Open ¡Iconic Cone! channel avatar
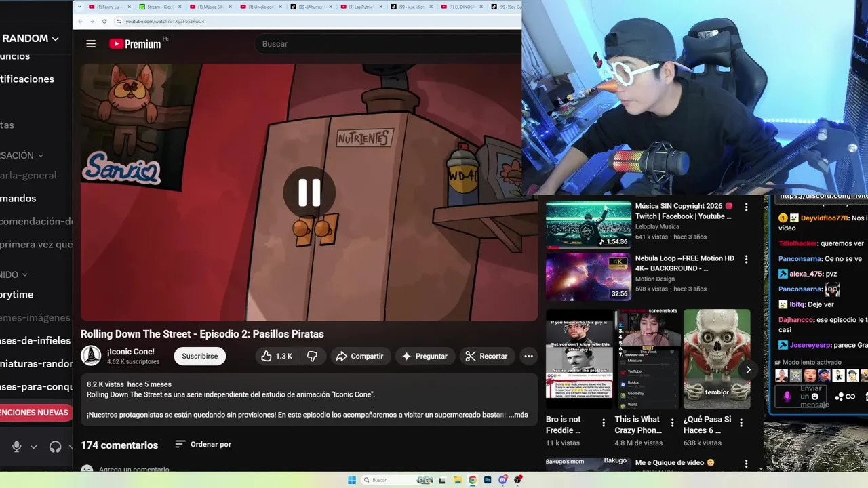The width and height of the screenshot is (868, 488). coord(91,356)
